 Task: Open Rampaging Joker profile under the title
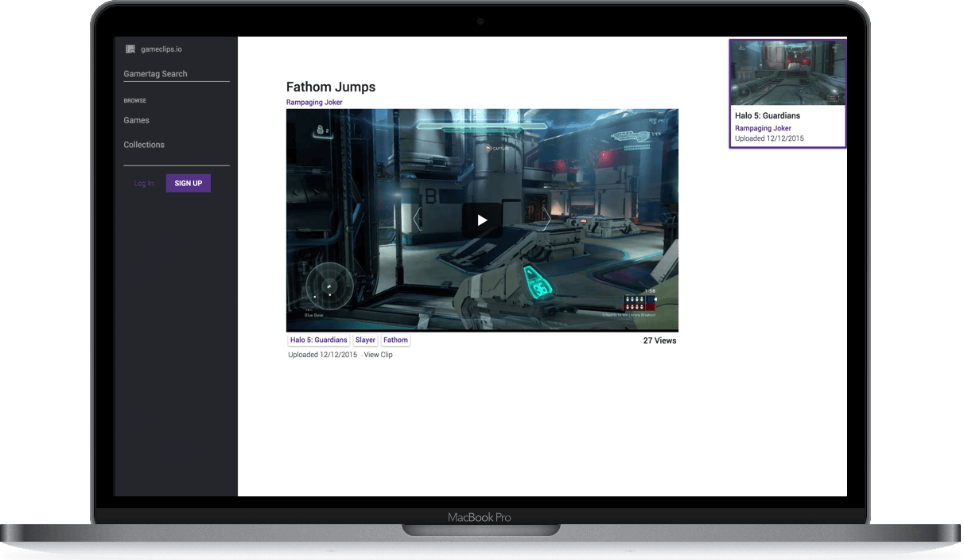(314, 103)
